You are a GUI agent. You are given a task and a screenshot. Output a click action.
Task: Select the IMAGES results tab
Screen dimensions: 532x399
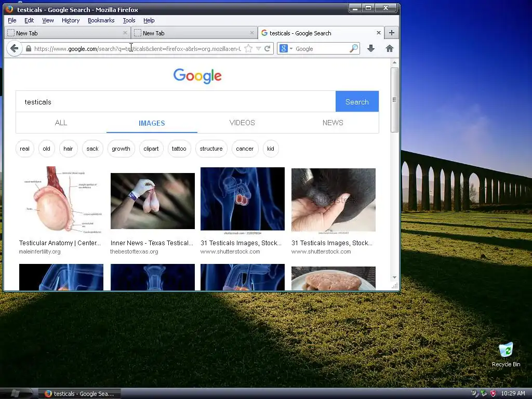[x=152, y=123]
